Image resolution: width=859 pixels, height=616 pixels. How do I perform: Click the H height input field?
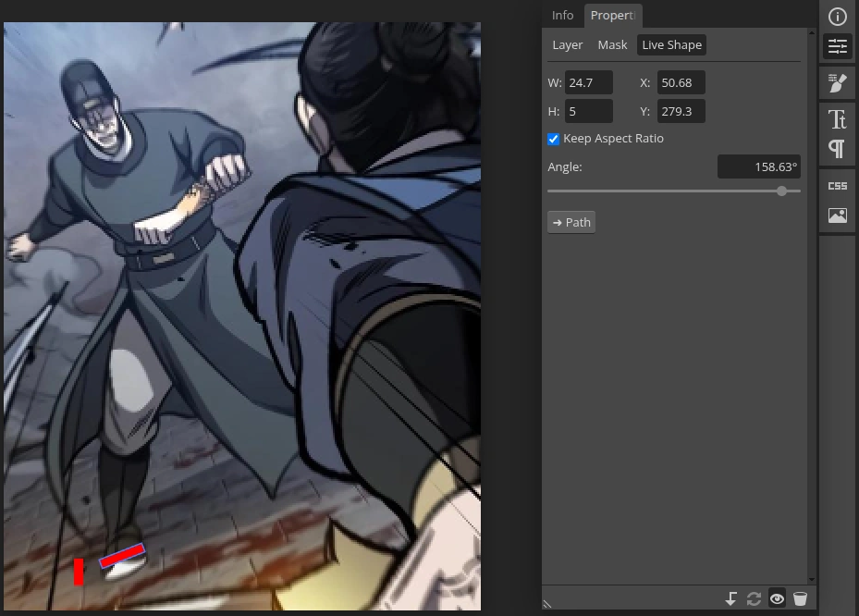click(589, 111)
